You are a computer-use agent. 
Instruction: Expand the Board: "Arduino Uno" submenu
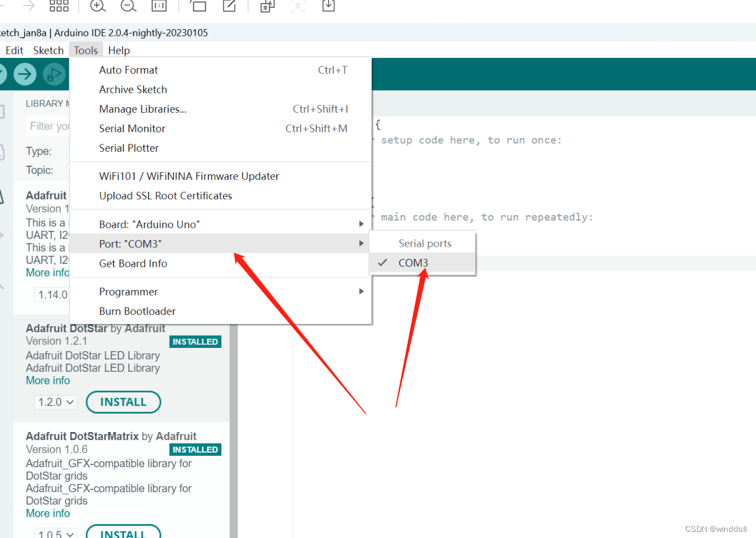221,224
